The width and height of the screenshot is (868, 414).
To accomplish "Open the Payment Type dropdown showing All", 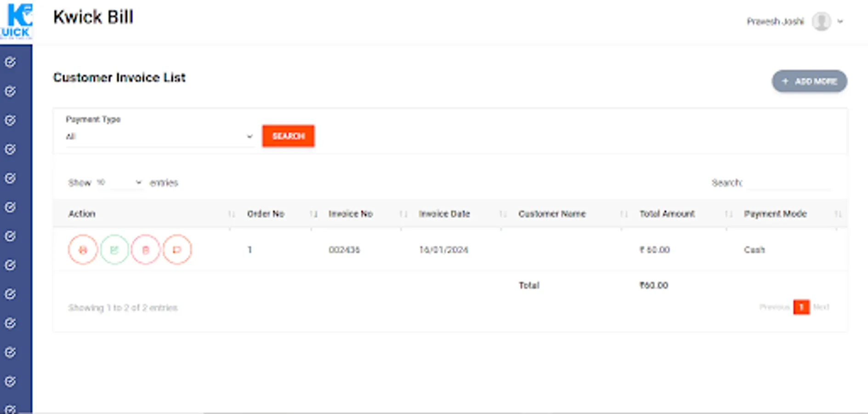I will point(159,136).
